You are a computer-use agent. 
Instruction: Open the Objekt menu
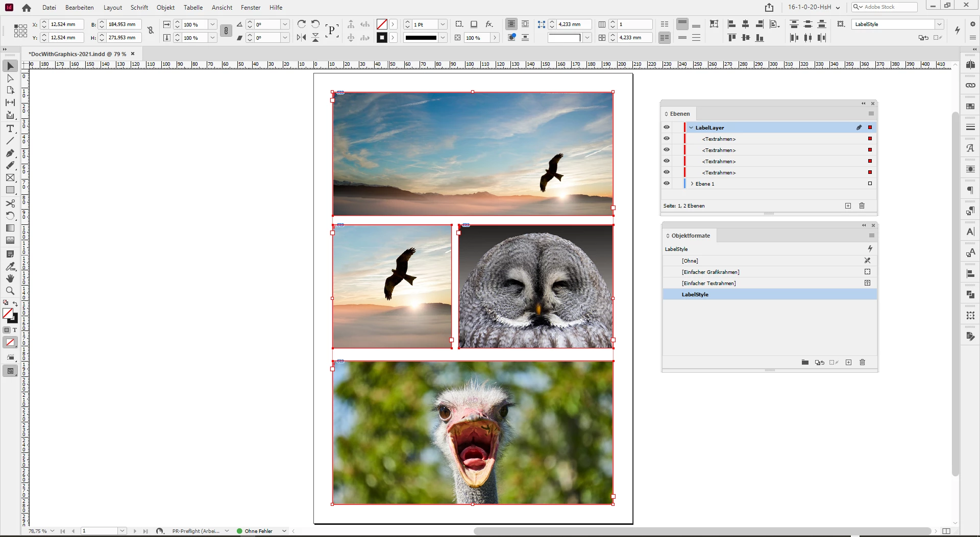tap(165, 7)
